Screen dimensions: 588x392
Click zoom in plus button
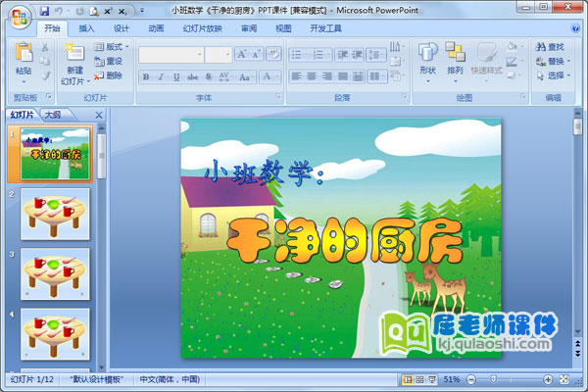tap(548, 379)
